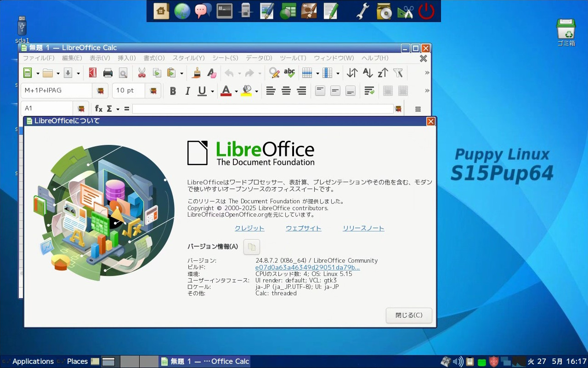Click the Insert Column icon
The image size is (588, 368).
[328, 73]
